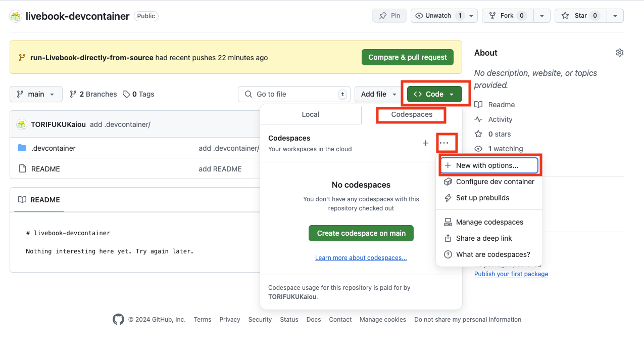Click the GitHub logo in the footer

click(118, 319)
